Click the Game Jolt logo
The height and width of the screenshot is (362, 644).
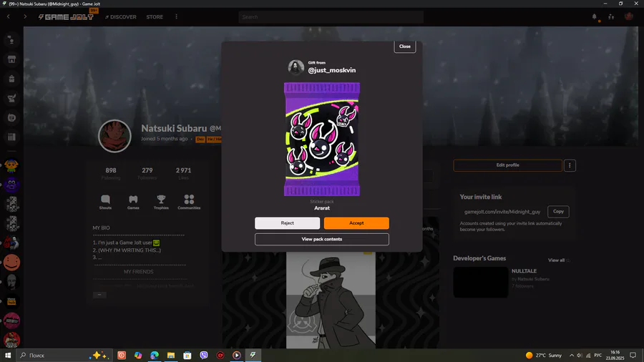[66, 17]
